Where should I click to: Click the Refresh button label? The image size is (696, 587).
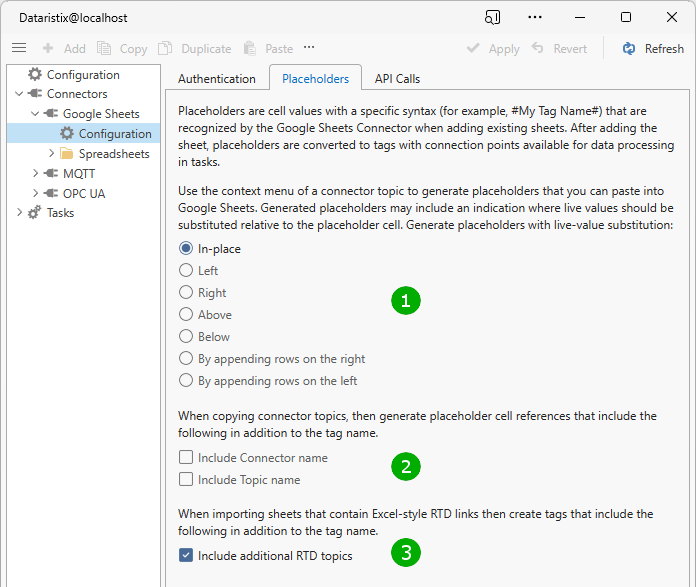coord(664,48)
